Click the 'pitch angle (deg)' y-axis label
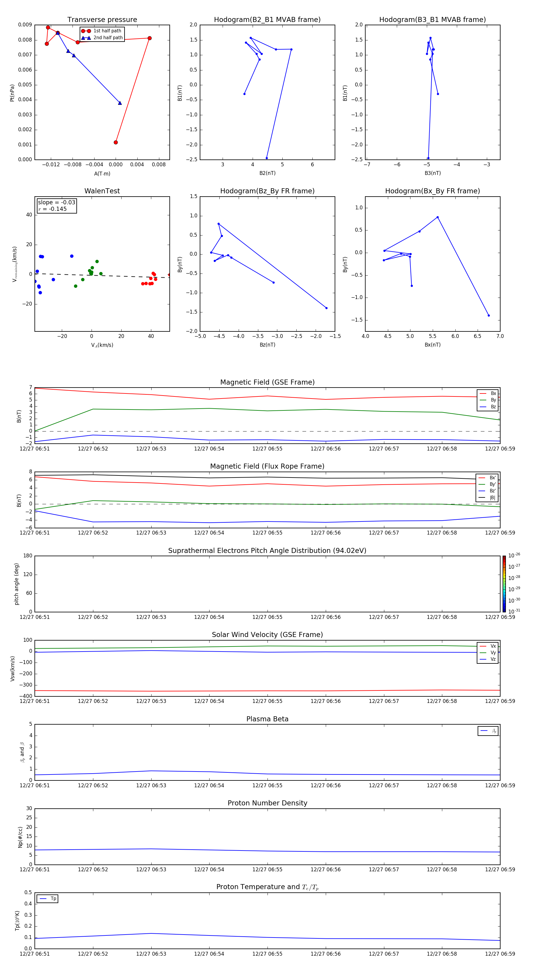The width and height of the screenshot is (535, 980). pyautogui.click(x=16, y=584)
